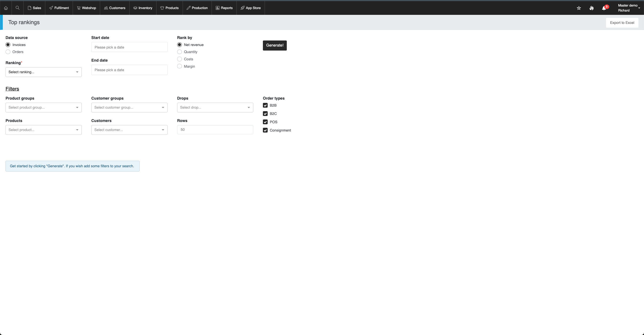
Task: Open the Select customer dropdown
Action: [129, 130]
